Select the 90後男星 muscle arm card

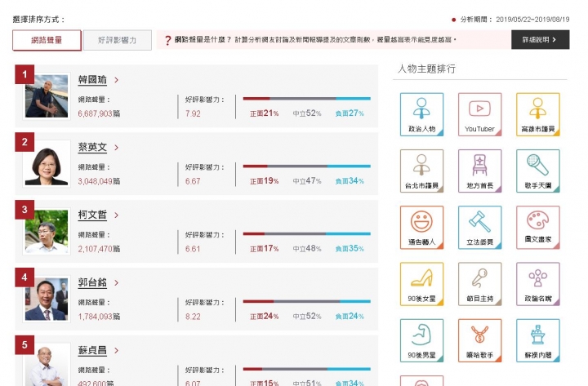pyautogui.click(x=421, y=340)
